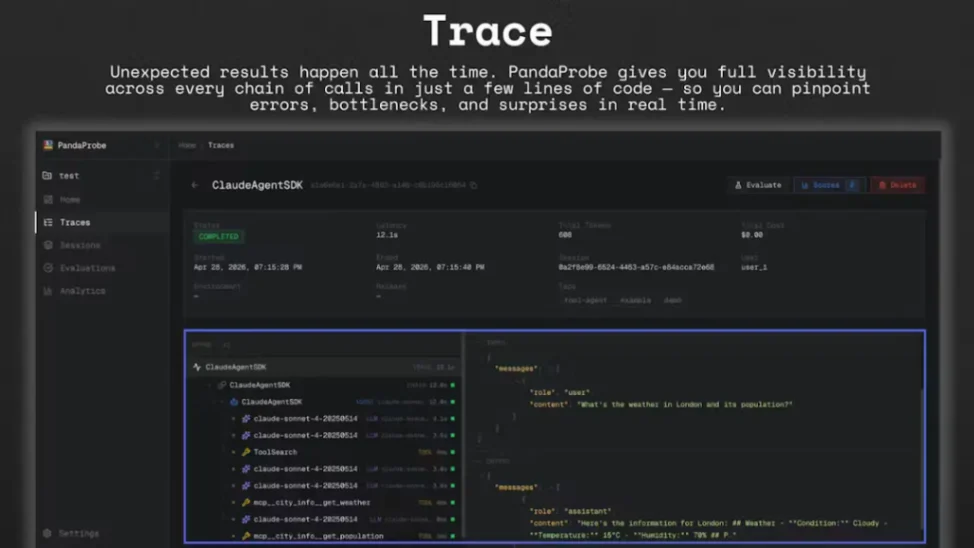Select the mcp__city_info__get_population span

click(x=324, y=536)
